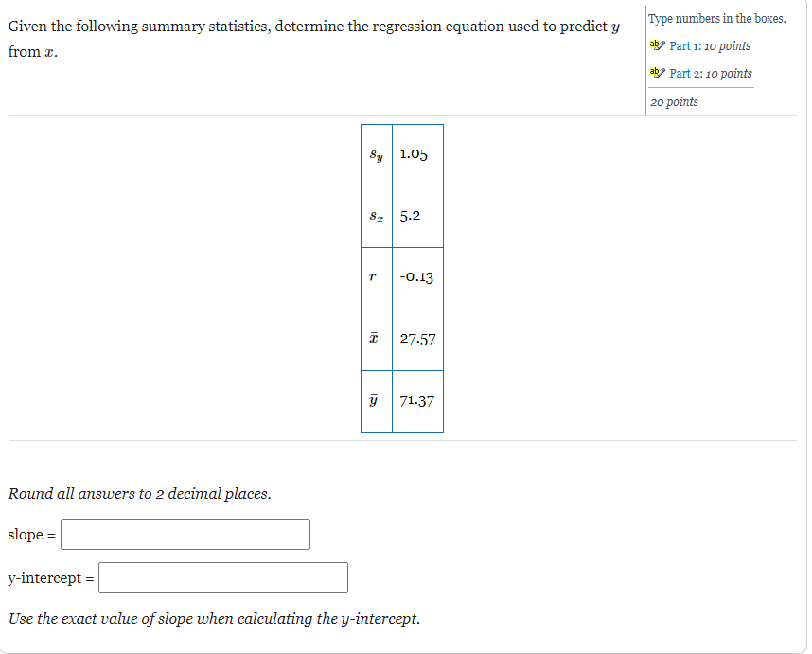
Task: Click the highlighted 'ab' marker for Part 2
Action: [653, 73]
